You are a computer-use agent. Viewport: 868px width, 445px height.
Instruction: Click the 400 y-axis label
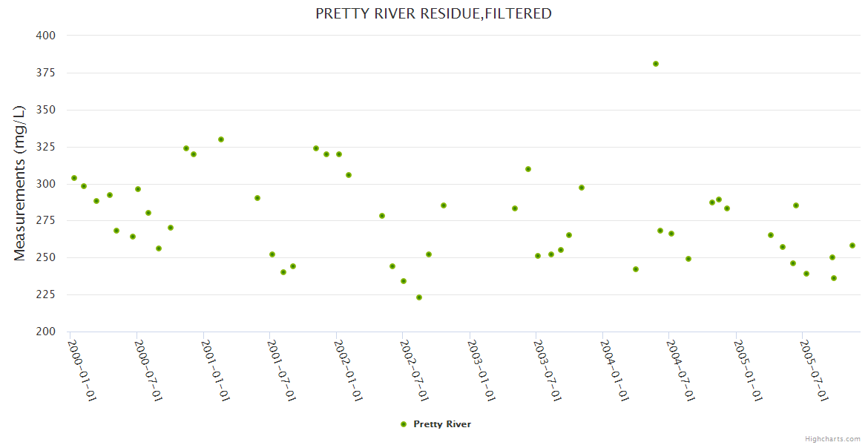(46, 36)
